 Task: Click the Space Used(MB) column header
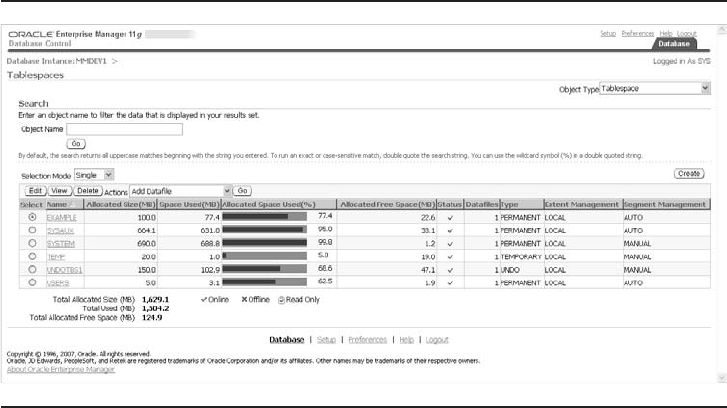pos(189,204)
